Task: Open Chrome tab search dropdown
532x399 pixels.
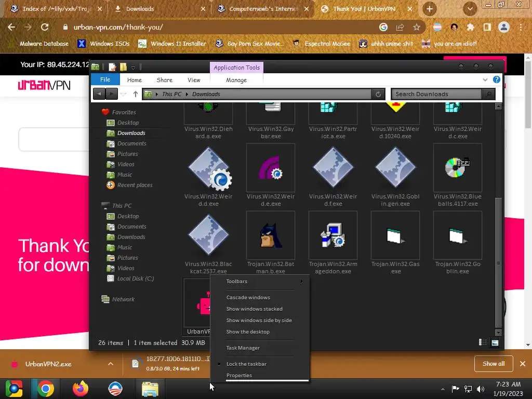Action: click(x=470, y=9)
